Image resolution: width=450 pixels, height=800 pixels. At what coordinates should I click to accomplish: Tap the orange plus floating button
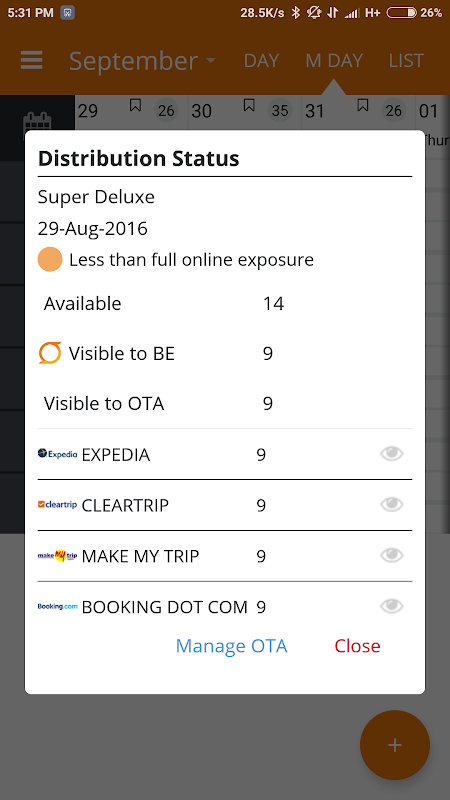click(x=395, y=745)
